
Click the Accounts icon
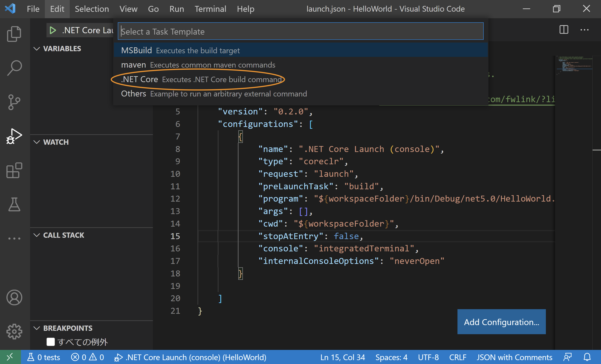click(x=14, y=297)
